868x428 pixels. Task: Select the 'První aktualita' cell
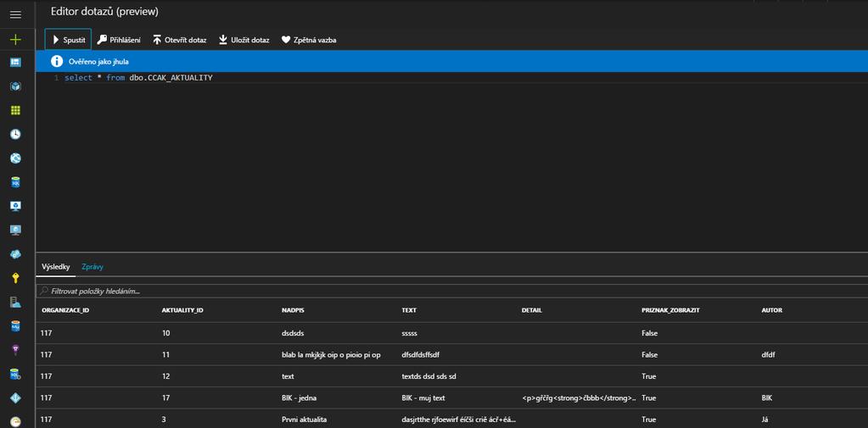tap(304, 420)
